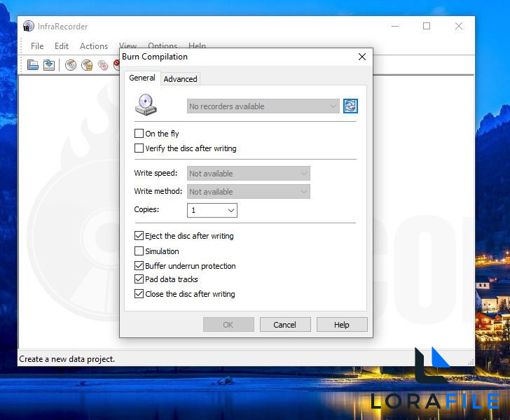510x420 pixels.
Task: Open the No recorders available dropdown
Action: click(263, 106)
